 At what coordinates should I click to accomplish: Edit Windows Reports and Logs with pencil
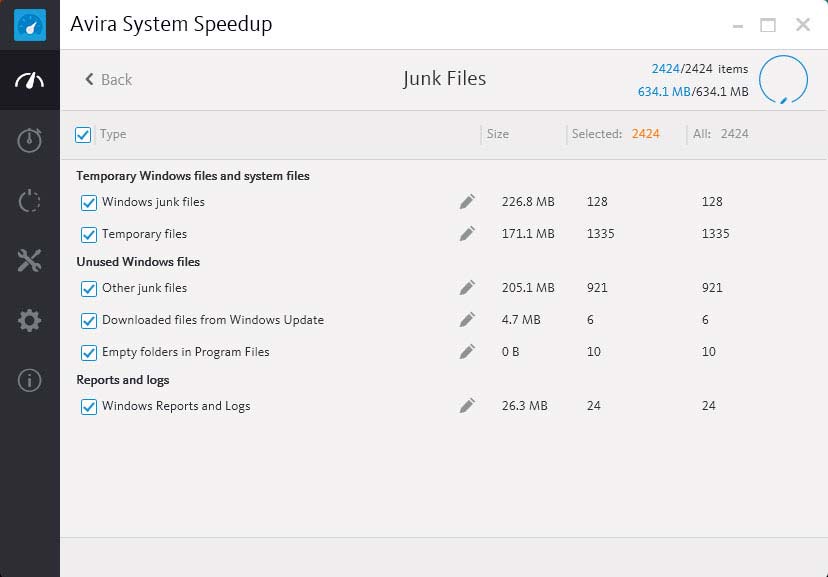[467, 406]
